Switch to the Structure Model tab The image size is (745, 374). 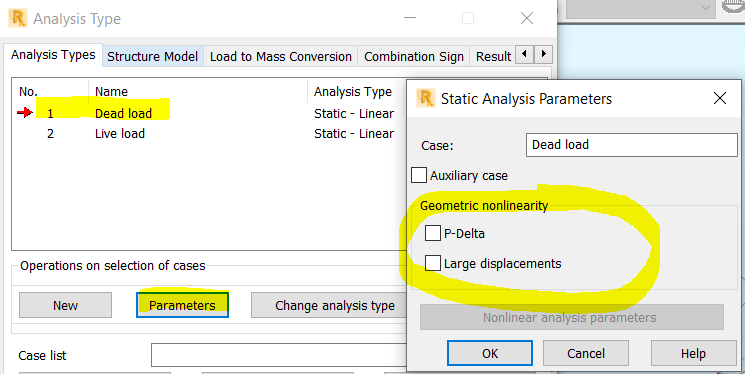(x=153, y=57)
